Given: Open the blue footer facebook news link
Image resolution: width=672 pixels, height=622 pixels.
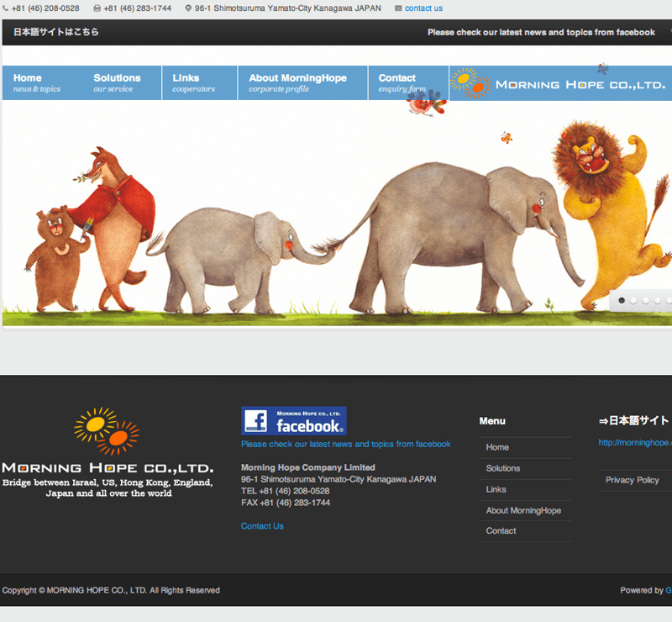Looking at the screenshot, I should [345, 444].
